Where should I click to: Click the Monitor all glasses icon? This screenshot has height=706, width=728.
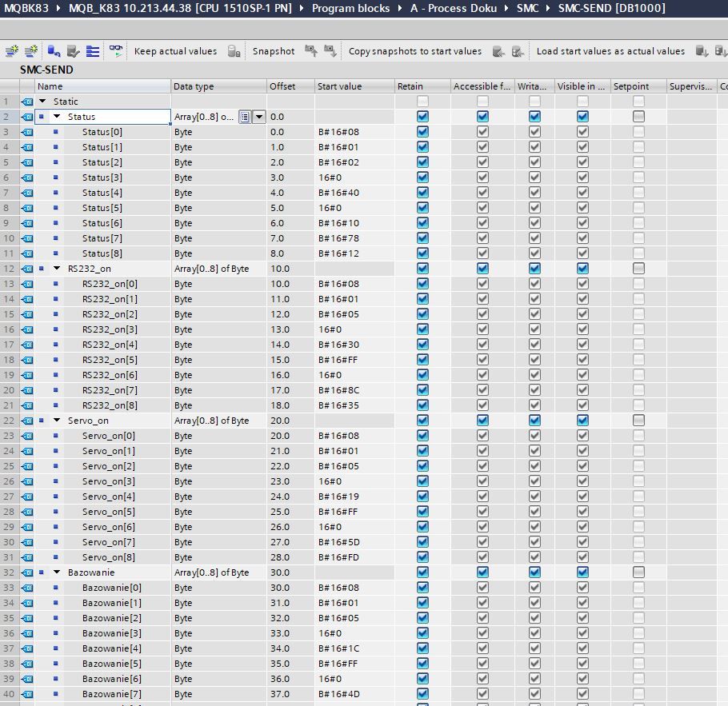point(117,51)
